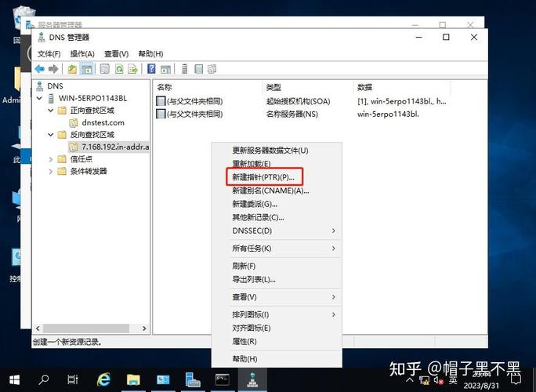Open taskbar search magnifier
536x392 pixels.
pos(43,379)
